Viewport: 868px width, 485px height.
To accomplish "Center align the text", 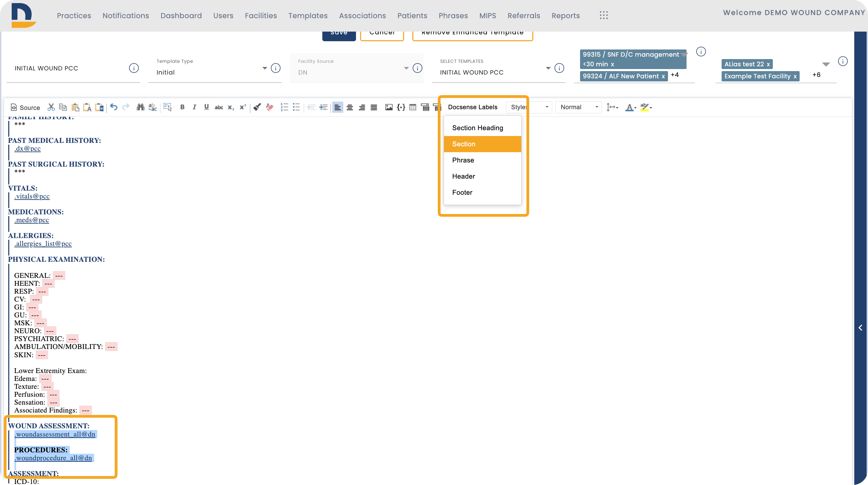I will (350, 107).
